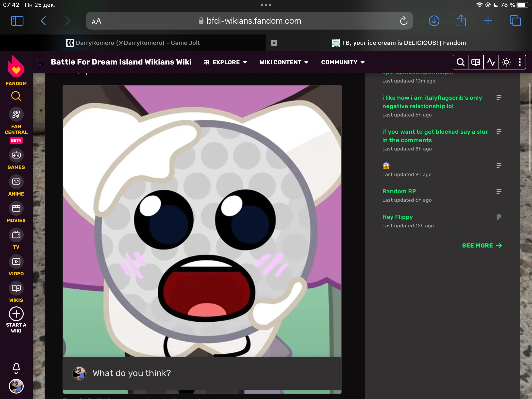532x399 pixels.
Task: Open the Wiki Content dropdown
Action: [284, 62]
